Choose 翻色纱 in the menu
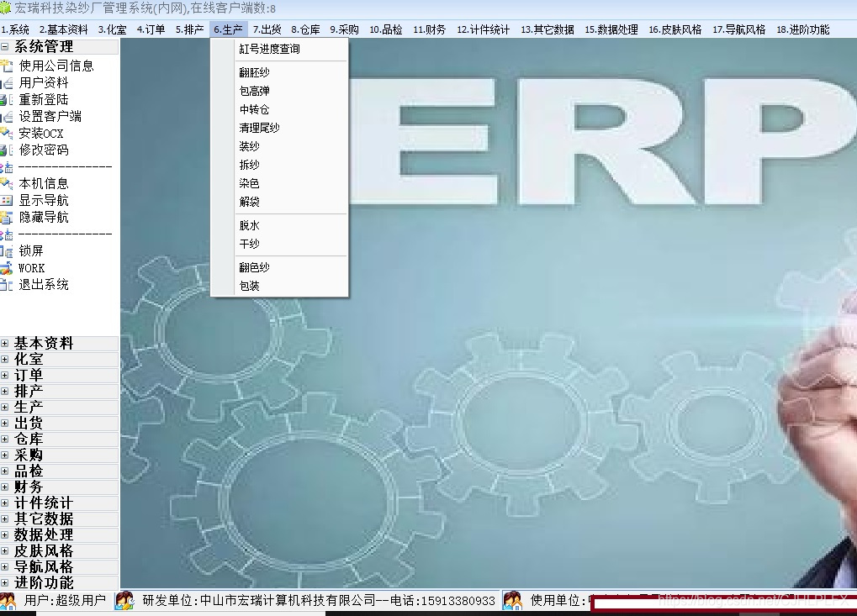 (279, 267)
